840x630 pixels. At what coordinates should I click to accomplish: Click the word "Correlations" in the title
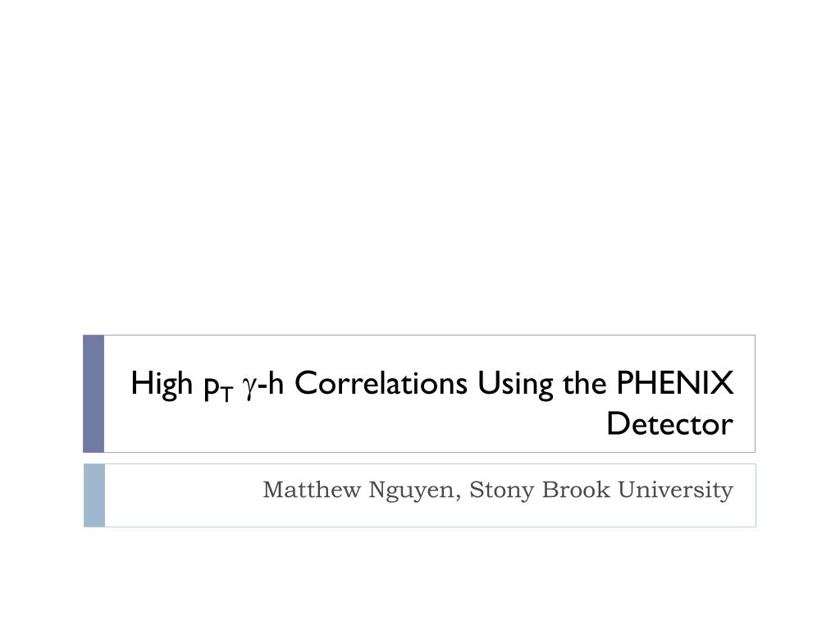[381, 384]
